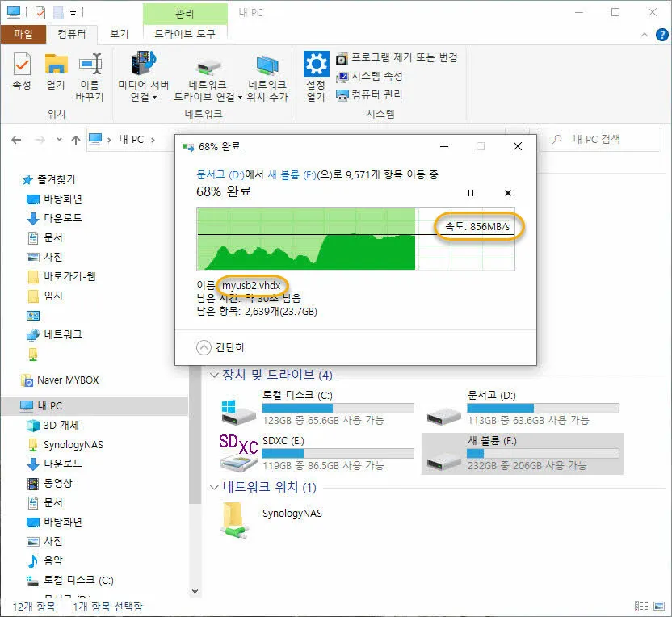The height and width of the screenshot is (617, 672).
Task: Collapse details with 간단히 chevron
Action: point(204,347)
